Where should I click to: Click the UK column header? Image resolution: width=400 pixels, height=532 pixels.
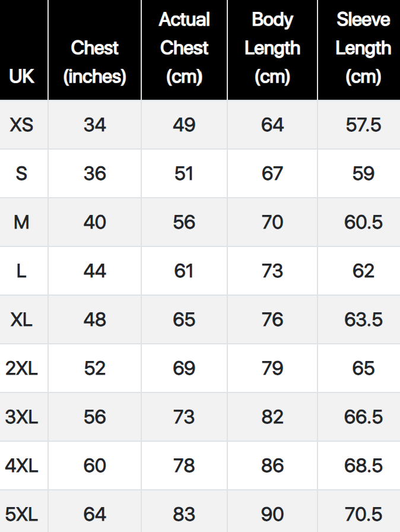(x=22, y=77)
